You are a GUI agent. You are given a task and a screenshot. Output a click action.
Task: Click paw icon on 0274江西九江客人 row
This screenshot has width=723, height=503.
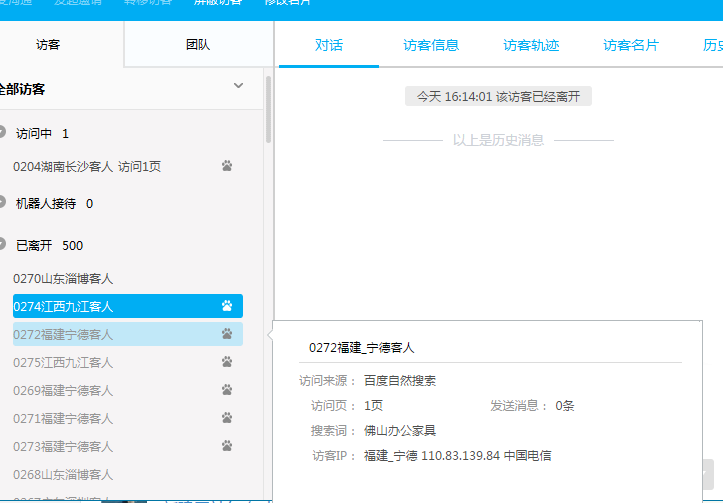coord(227,306)
